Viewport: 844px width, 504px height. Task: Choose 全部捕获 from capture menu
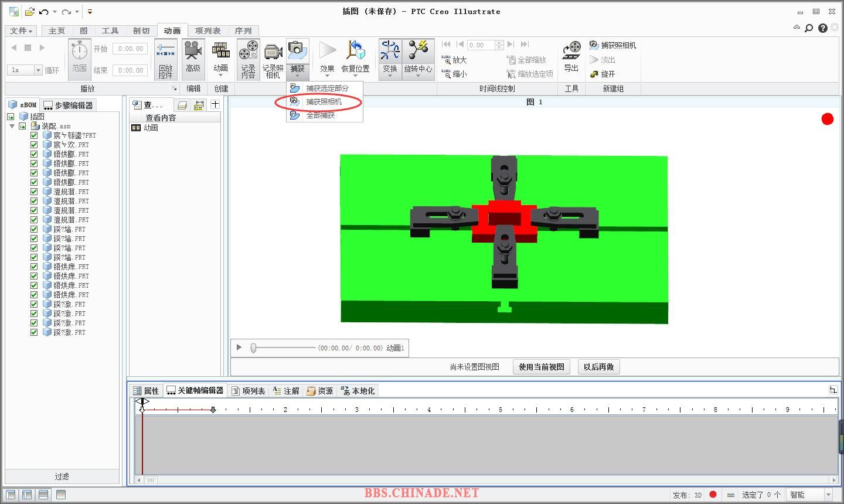pos(325,115)
